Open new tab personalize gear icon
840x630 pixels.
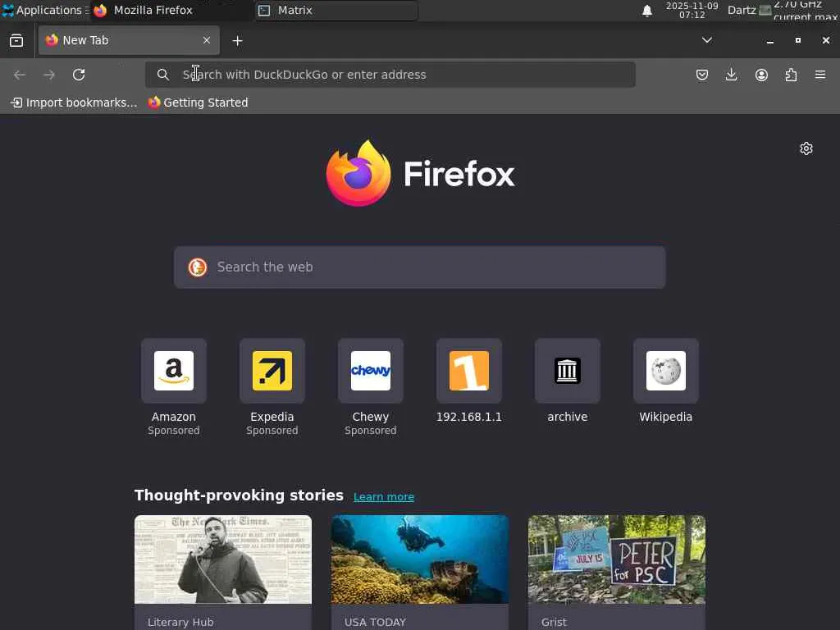click(806, 148)
